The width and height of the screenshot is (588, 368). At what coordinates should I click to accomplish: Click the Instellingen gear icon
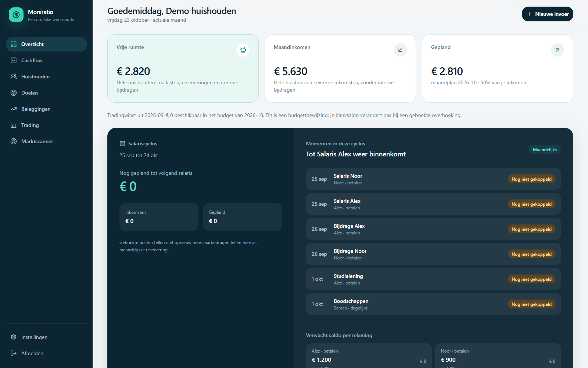tap(14, 337)
